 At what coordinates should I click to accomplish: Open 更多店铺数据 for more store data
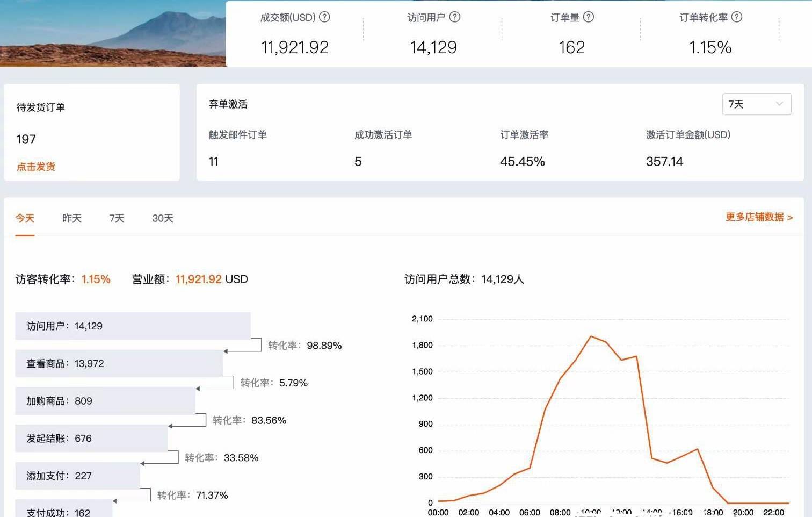click(755, 218)
